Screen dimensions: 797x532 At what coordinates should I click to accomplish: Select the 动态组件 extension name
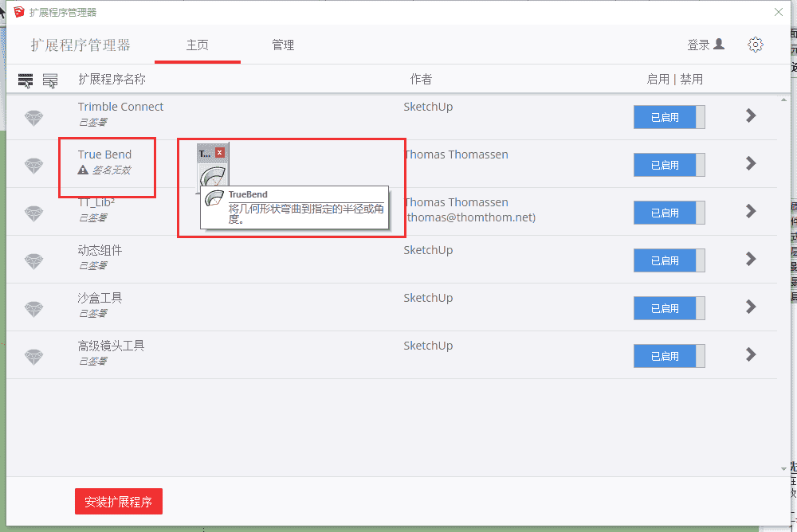pos(100,250)
